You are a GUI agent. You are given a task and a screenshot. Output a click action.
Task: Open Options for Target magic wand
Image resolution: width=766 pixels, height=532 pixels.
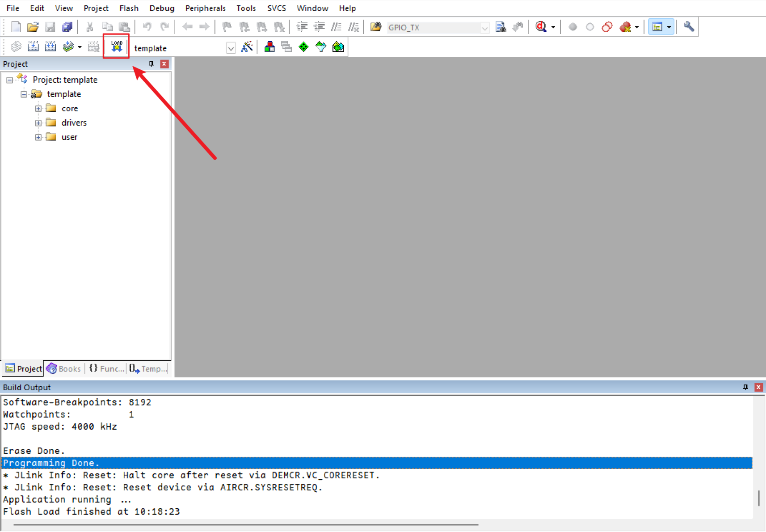tap(247, 47)
